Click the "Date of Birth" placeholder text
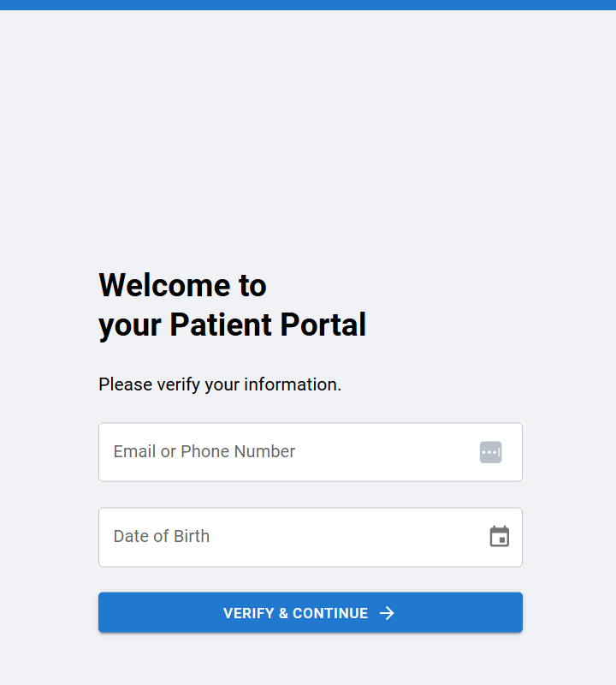Screen dimensions: 616x685 [162, 537]
